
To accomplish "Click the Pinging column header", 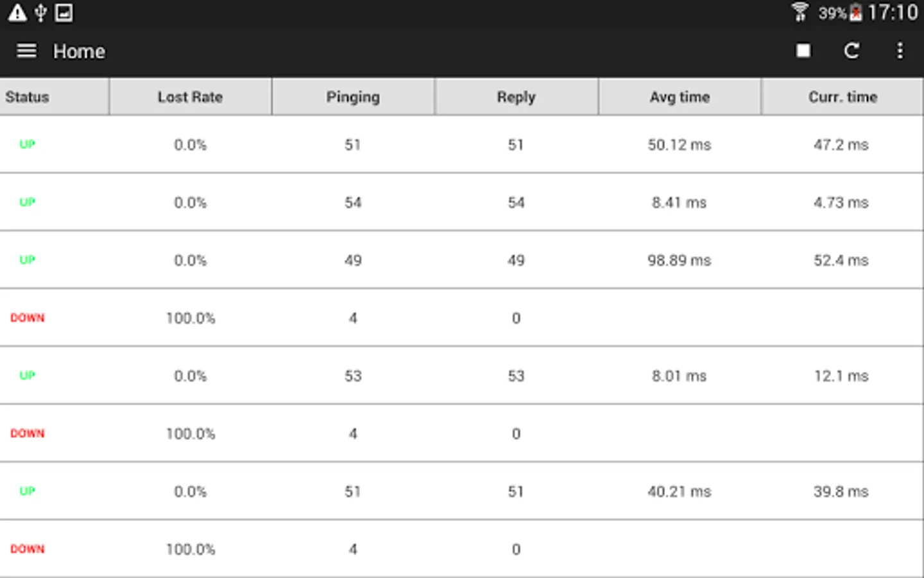I will coord(353,97).
